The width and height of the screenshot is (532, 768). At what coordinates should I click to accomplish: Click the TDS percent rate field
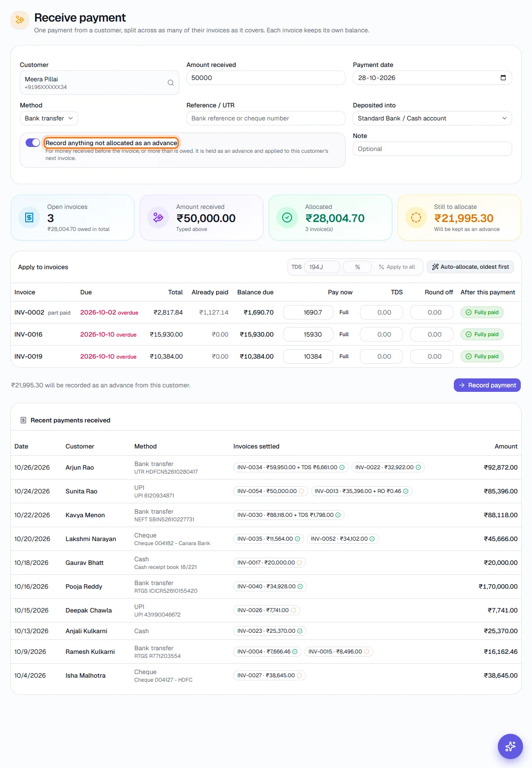click(x=357, y=267)
